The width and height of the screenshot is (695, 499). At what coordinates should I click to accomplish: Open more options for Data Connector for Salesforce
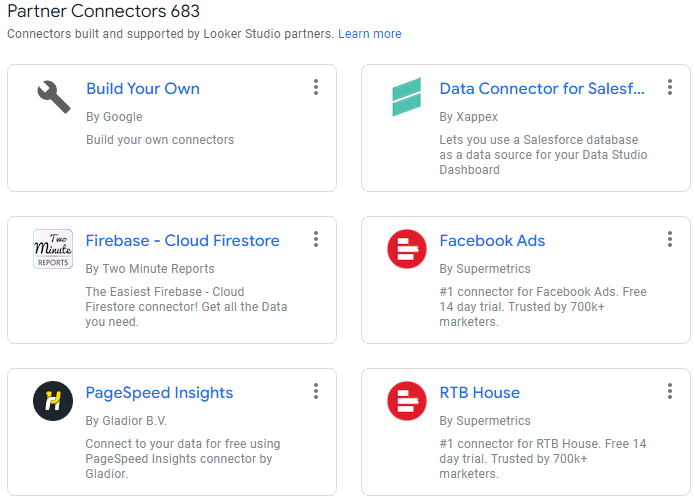click(x=670, y=87)
